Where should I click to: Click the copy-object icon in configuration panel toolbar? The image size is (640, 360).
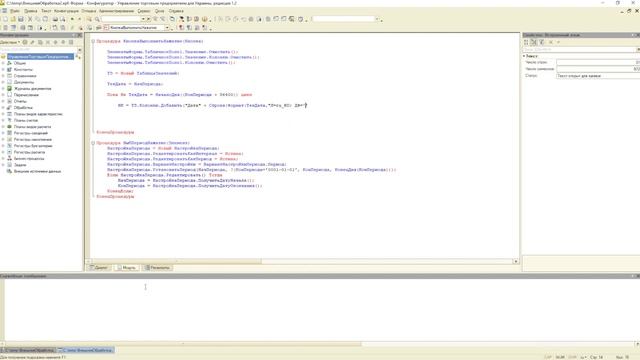[x=40, y=42]
